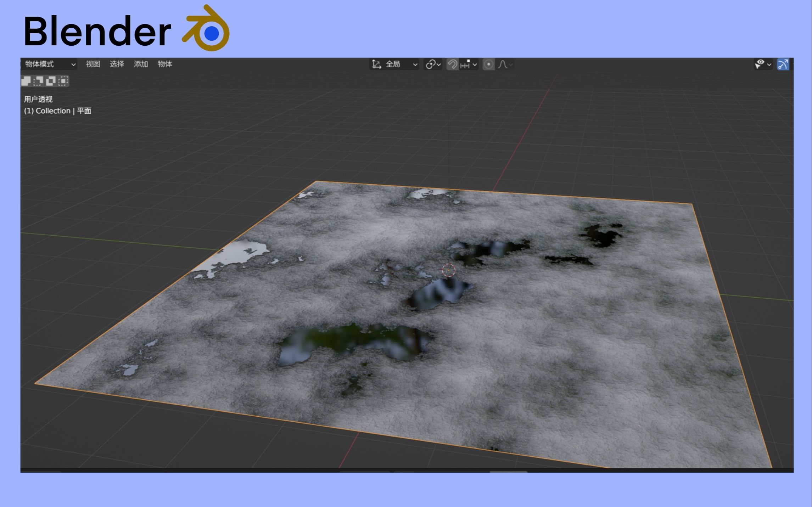
Task: Toggle proportional editing circle button
Action: 488,64
